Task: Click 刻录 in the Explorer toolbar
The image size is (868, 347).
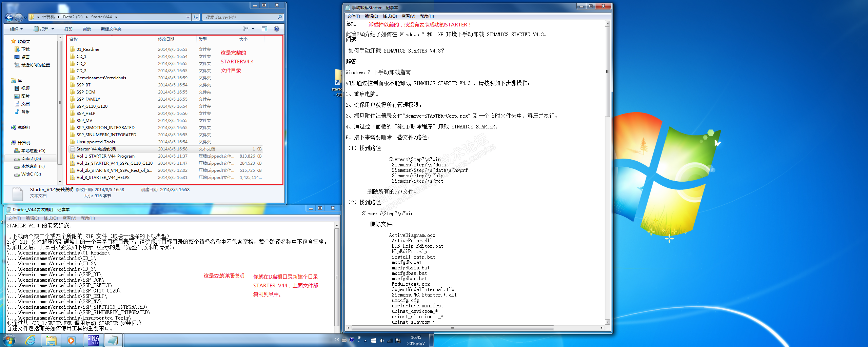Action: [87, 29]
